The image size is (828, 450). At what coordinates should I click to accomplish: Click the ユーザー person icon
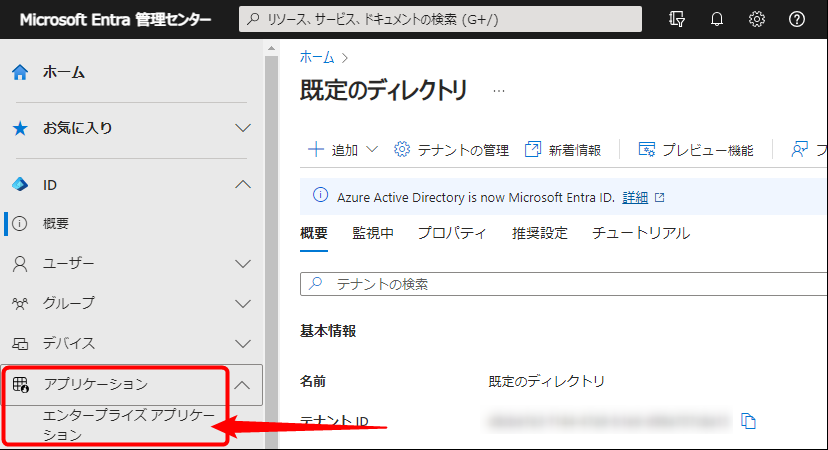20,264
